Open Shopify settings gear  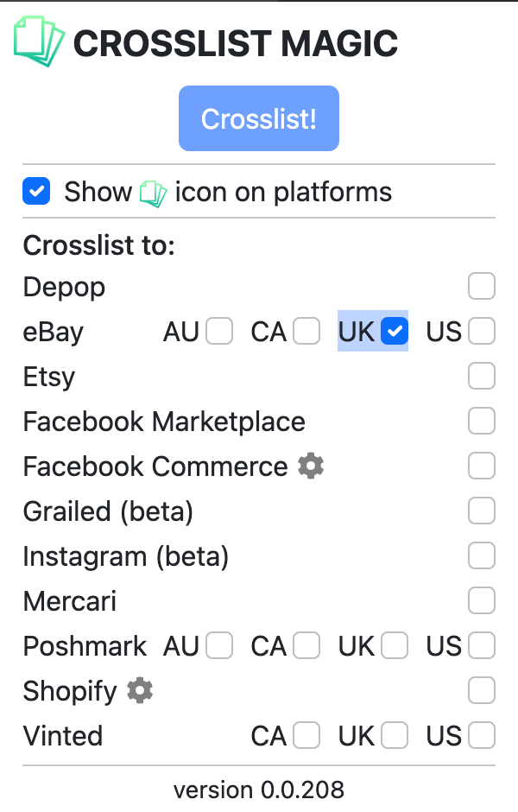[x=140, y=691]
